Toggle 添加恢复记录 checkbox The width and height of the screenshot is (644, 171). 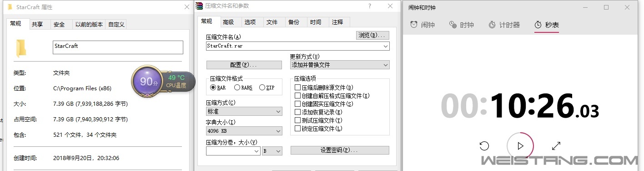pos(318,112)
